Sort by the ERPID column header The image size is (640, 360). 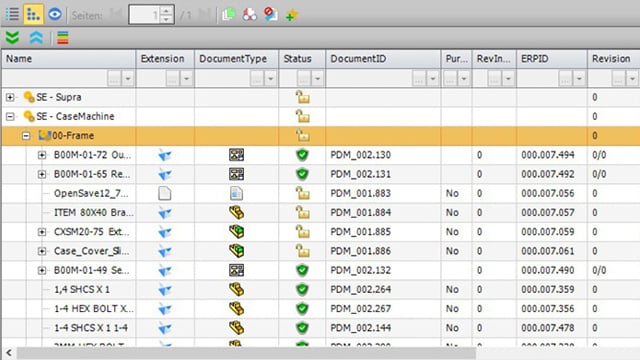[552, 59]
